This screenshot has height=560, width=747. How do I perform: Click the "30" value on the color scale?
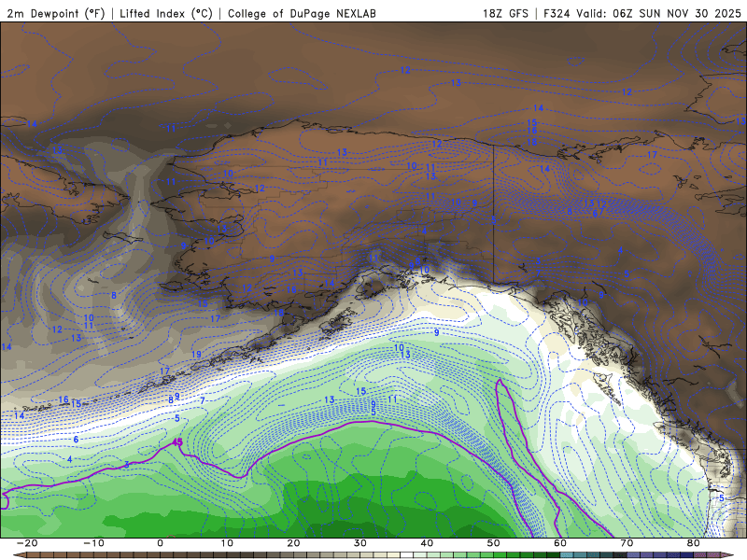360,543
